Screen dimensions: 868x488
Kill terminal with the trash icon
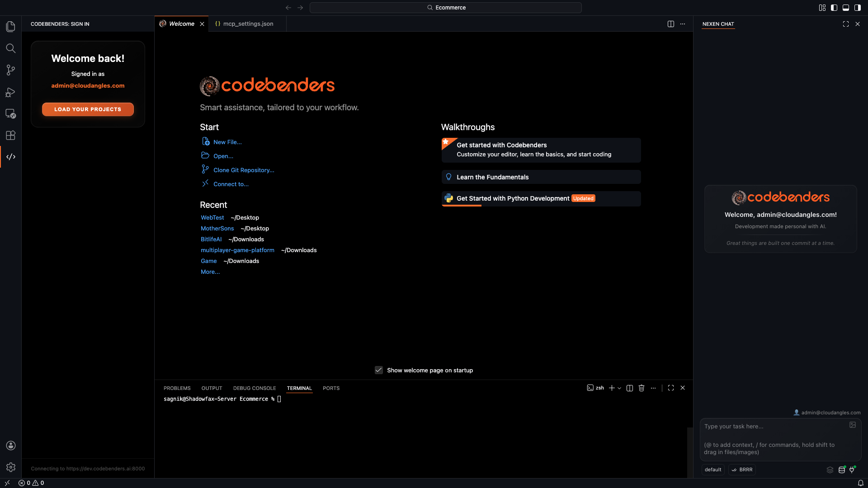[x=641, y=388]
